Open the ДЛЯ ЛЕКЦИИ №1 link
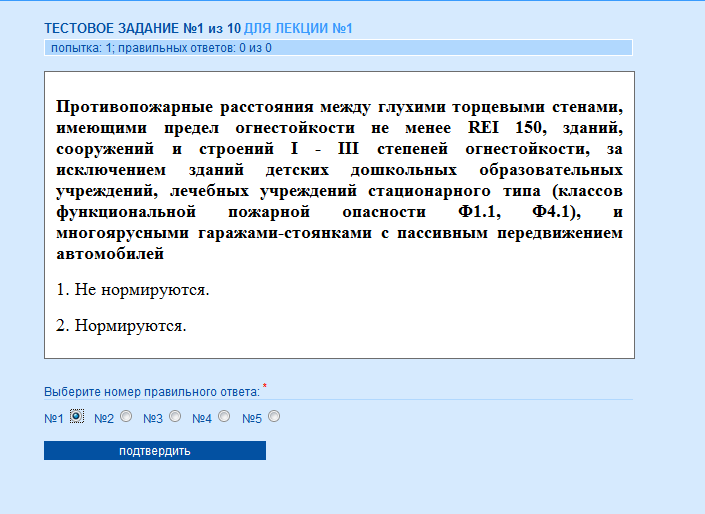This screenshot has height=514, width=705. 298,29
